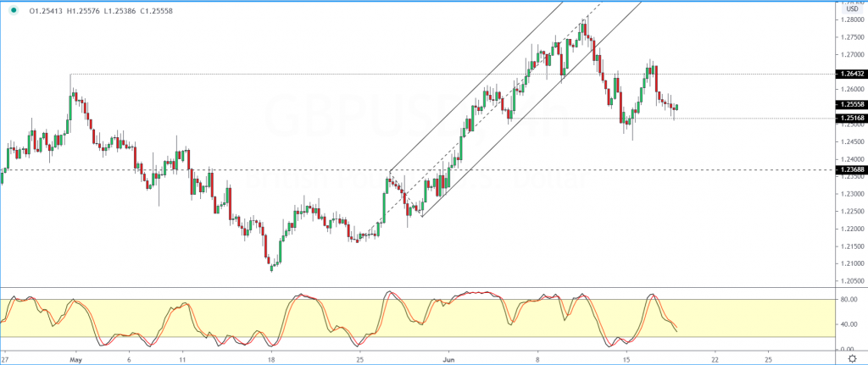The height and width of the screenshot is (365, 868).
Task: Click the 1.21000 price scale value
Action: point(852,263)
